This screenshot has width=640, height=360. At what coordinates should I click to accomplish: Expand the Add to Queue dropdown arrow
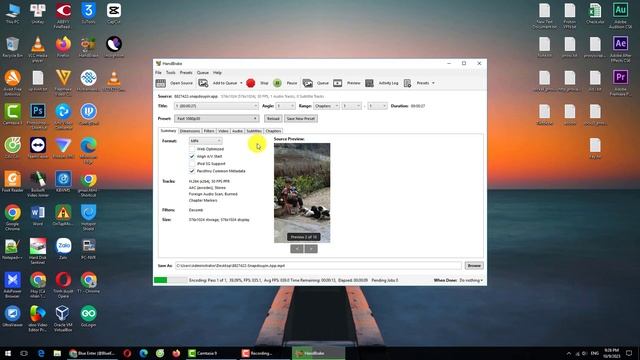coord(241,83)
